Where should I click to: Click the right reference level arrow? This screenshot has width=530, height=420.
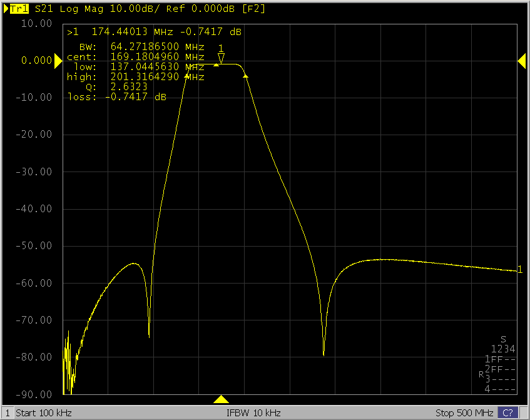pos(521,60)
